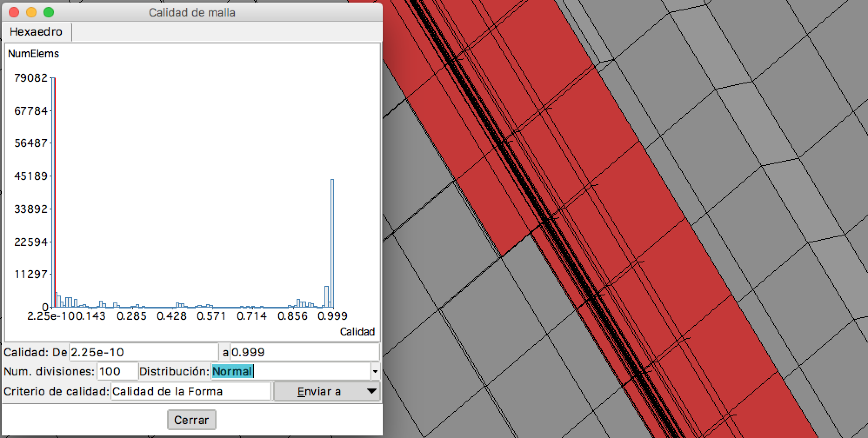Expand the Distribución dropdown arrow
868x438 pixels.
point(375,372)
